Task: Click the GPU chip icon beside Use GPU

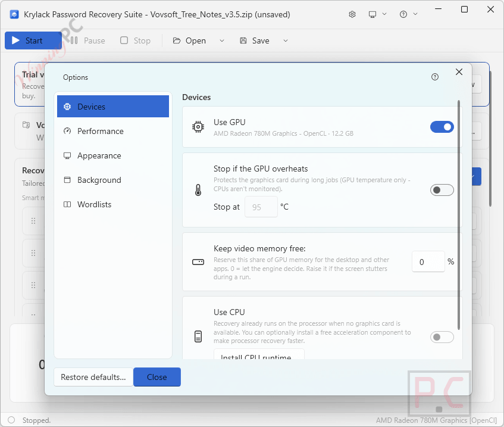Action: pyautogui.click(x=198, y=127)
